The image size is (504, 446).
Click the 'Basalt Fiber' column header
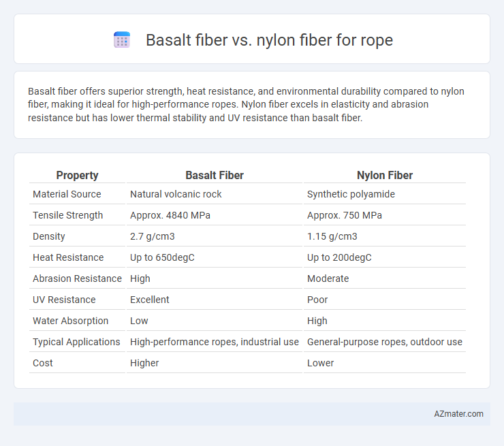point(215,175)
